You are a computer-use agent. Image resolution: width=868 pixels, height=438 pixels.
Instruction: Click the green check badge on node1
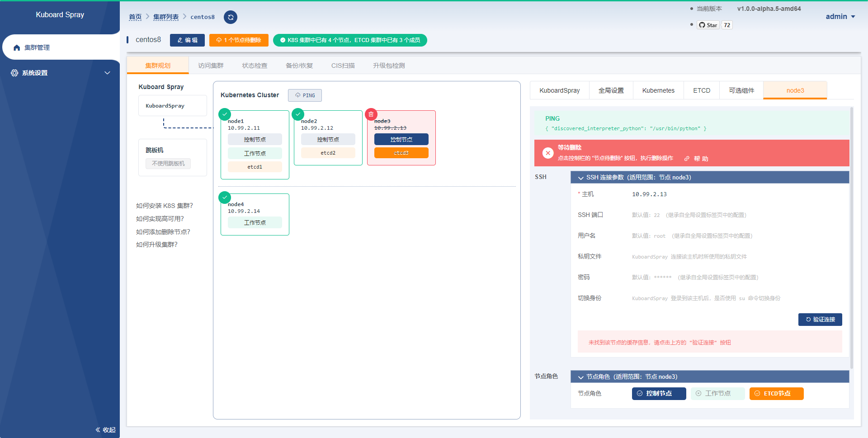[225, 114]
